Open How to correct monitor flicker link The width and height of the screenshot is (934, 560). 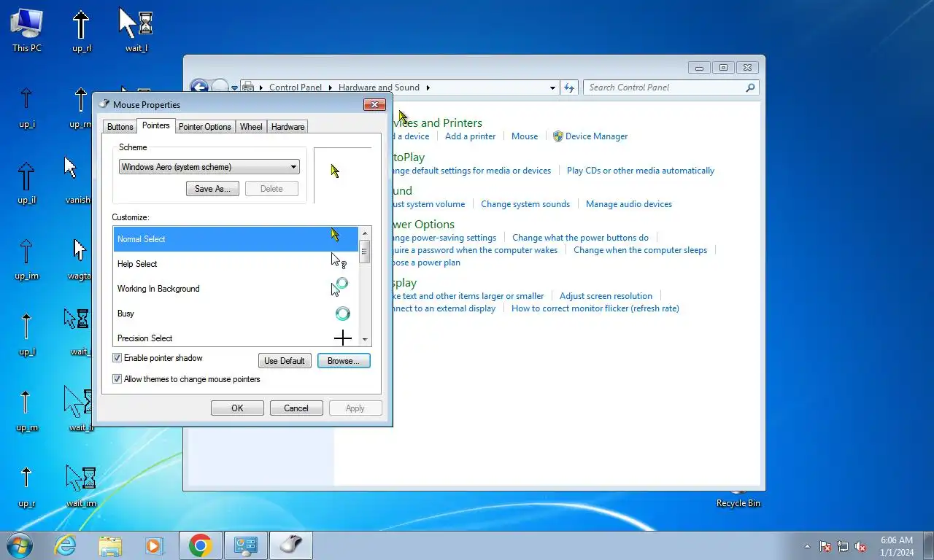(x=595, y=308)
